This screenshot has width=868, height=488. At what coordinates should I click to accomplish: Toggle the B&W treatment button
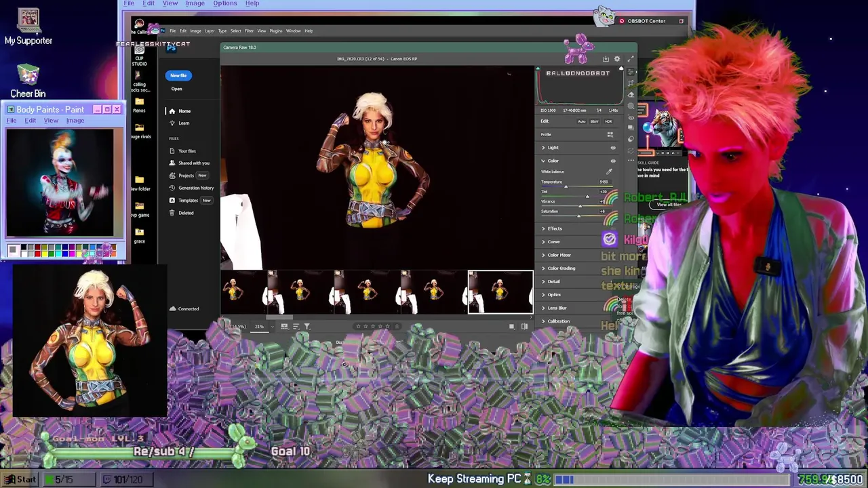tap(594, 121)
